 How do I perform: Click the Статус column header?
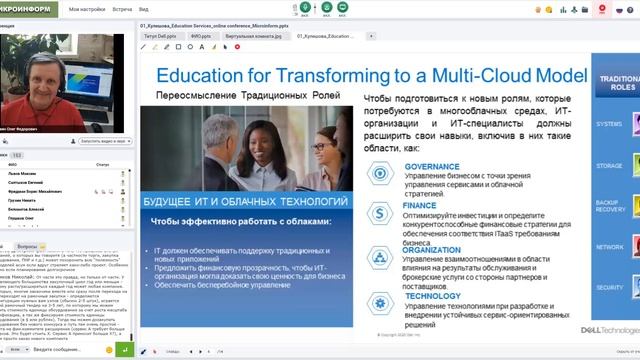[x=102, y=165]
